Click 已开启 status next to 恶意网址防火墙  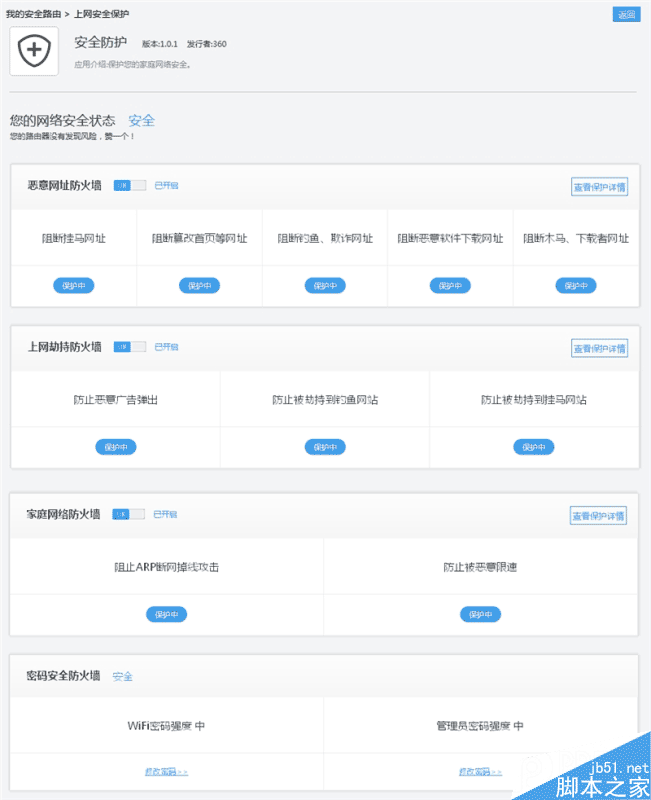[x=166, y=185]
